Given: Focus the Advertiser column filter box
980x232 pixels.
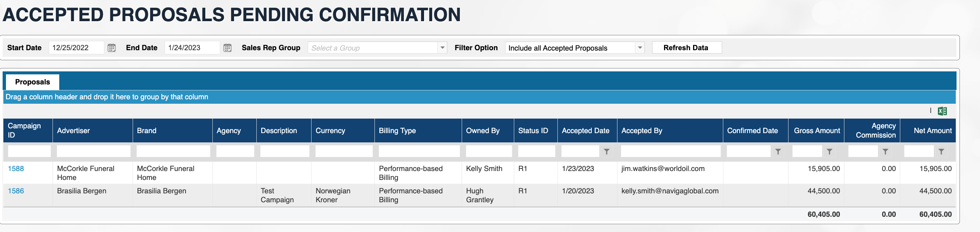Looking at the screenshot, I should [x=93, y=151].
